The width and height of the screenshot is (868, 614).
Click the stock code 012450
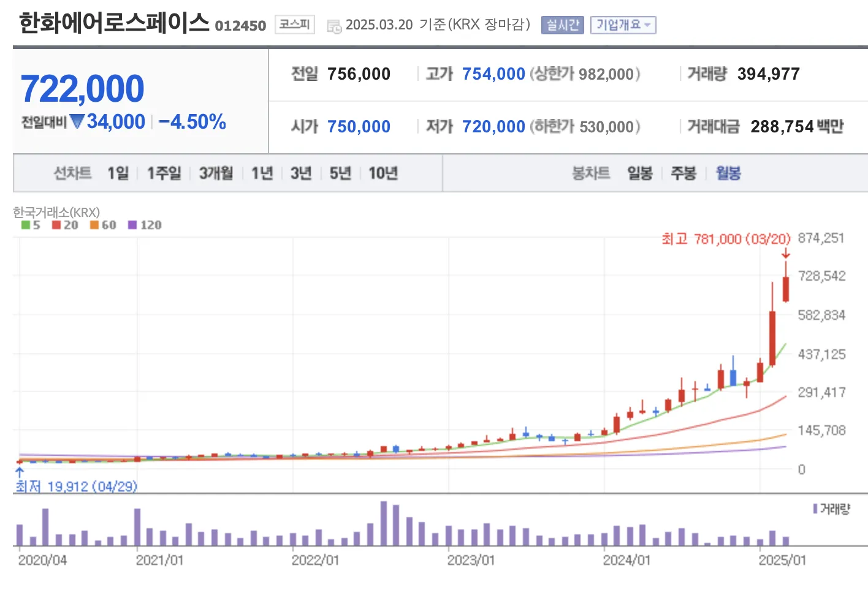click(x=240, y=26)
